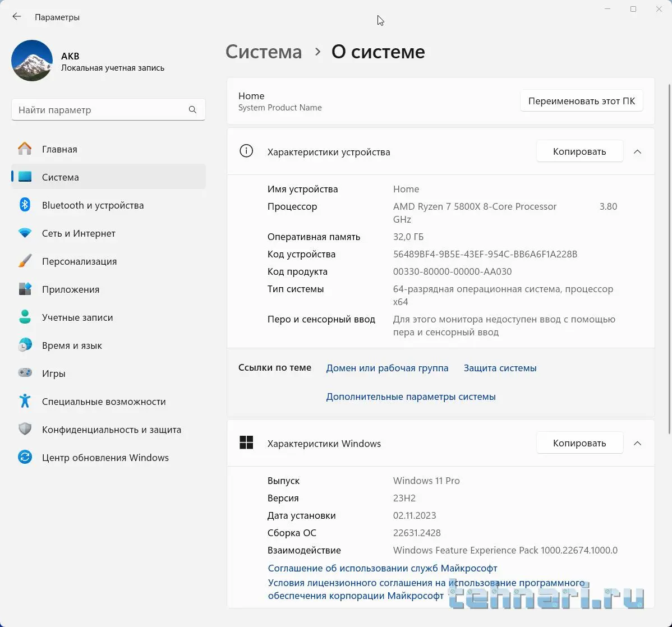This screenshot has width=672, height=627.
Task: Select the АКВ user name
Action: point(70,56)
